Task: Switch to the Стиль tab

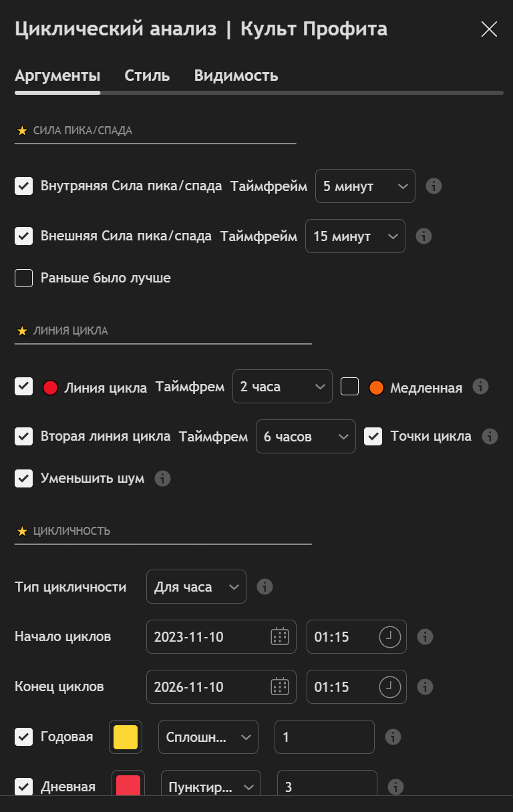Action: point(147,75)
